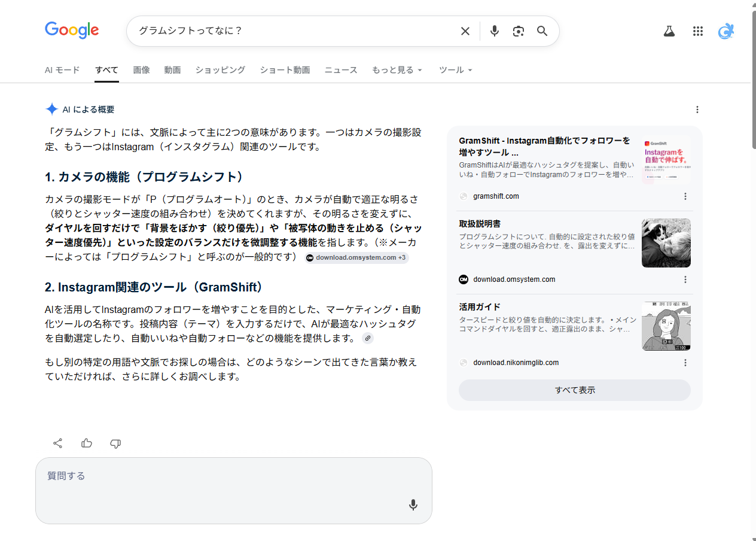The height and width of the screenshot is (541, 756).
Task: Open gramshift.com source link
Action: [x=496, y=196]
